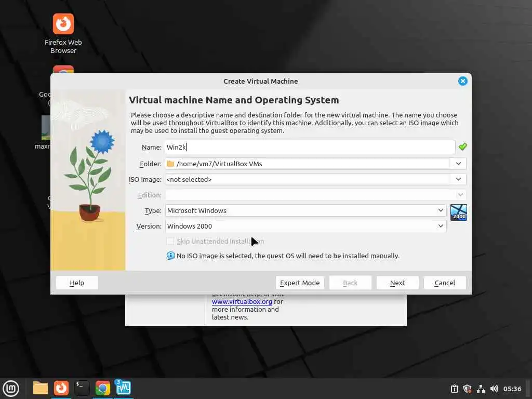Click the folder icon in Folder field
Viewport: 532px width, 399px height.
(x=170, y=164)
